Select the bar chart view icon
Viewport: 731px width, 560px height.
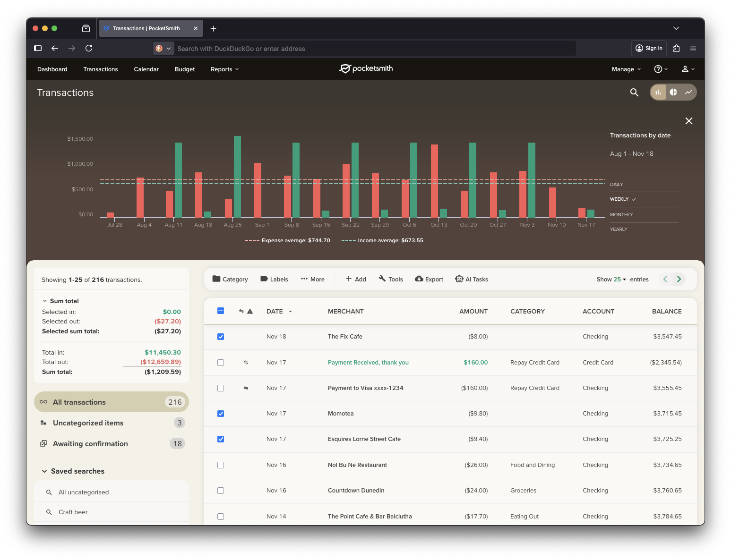click(658, 92)
